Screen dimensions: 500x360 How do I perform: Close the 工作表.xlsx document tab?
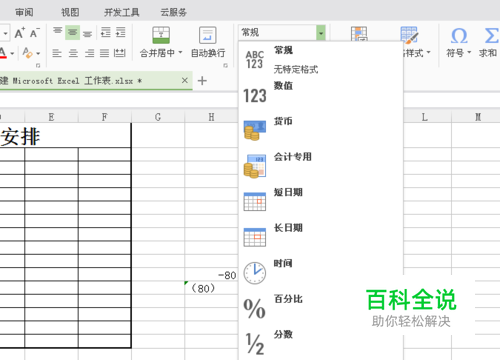tap(185, 80)
